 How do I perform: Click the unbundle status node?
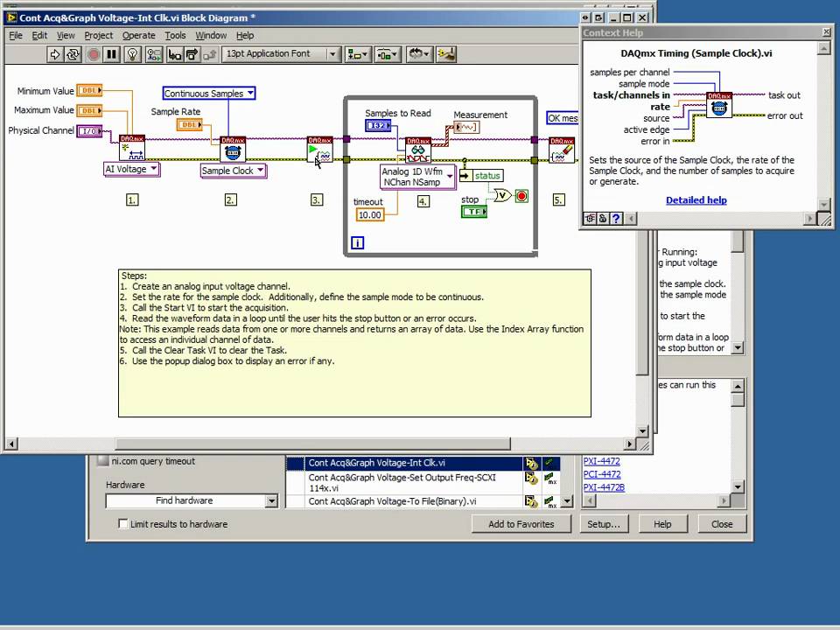click(481, 176)
